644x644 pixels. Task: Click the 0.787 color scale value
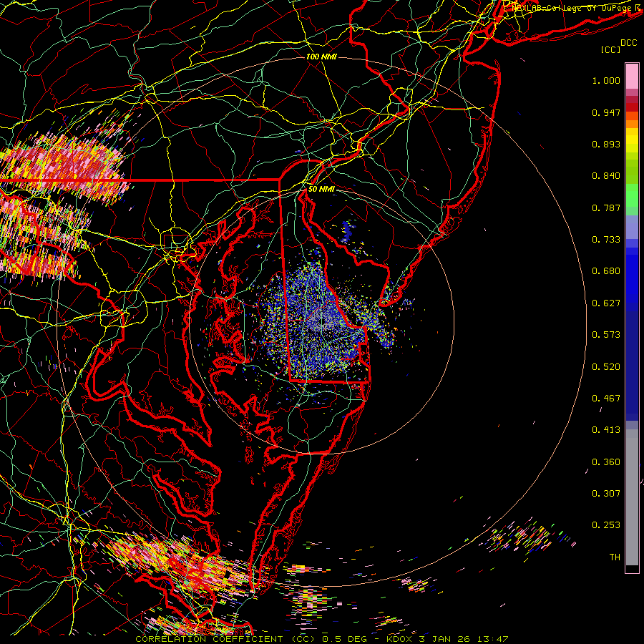[x=606, y=208]
